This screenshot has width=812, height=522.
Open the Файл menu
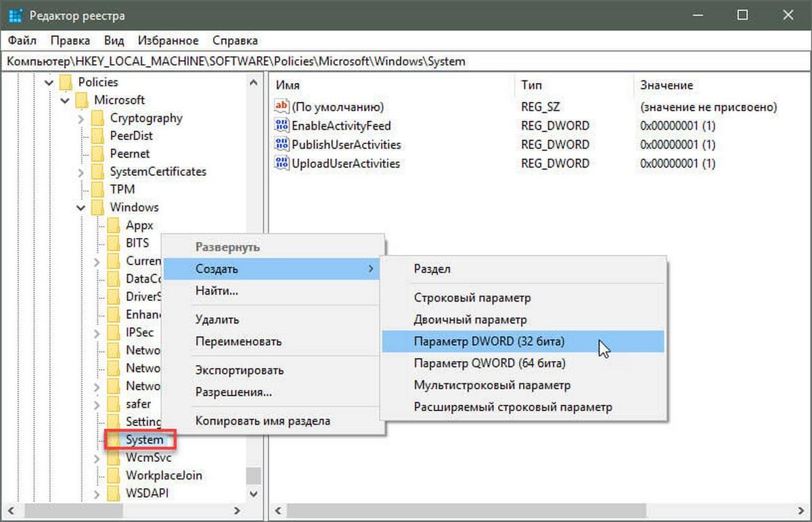22,41
